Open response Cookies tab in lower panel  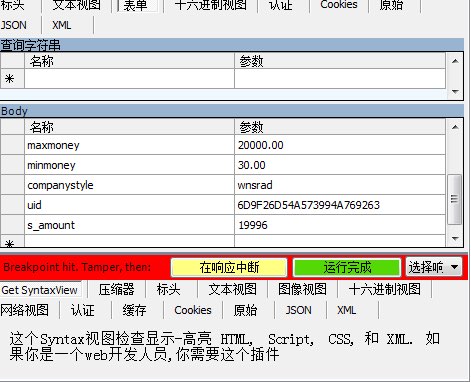point(193,310)
